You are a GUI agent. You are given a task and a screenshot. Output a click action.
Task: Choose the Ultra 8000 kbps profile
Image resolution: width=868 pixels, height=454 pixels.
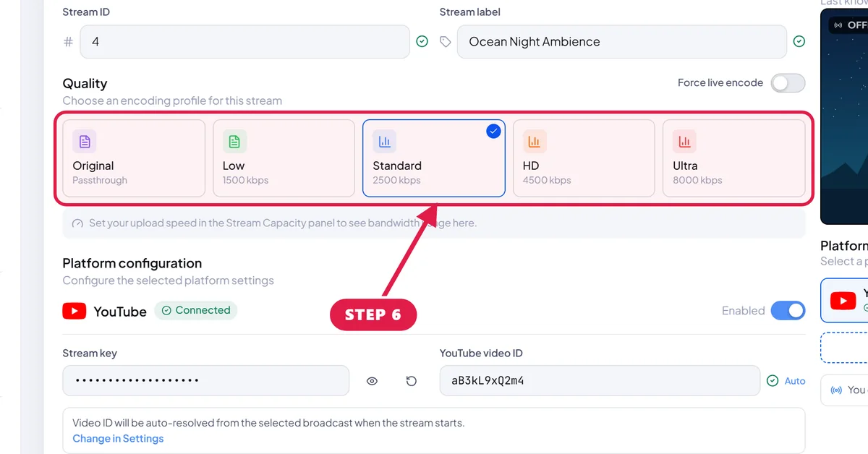click(733, 158)
